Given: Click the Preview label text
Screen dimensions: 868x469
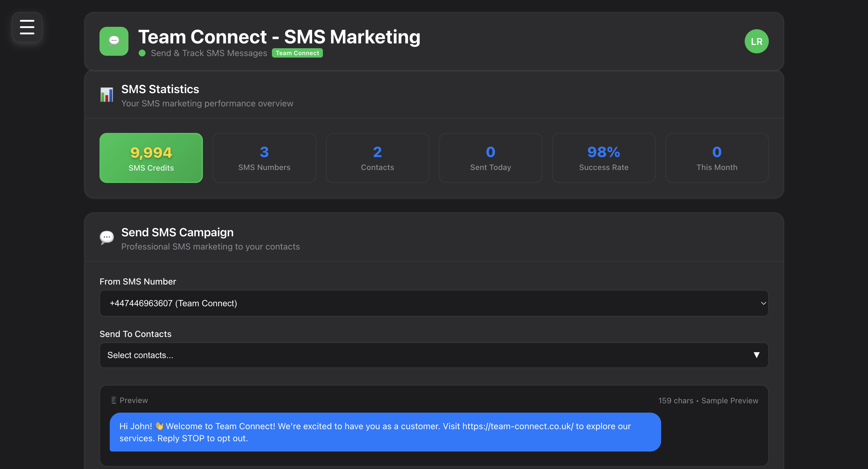Looking at the screenshot, I should pos(134,400).
